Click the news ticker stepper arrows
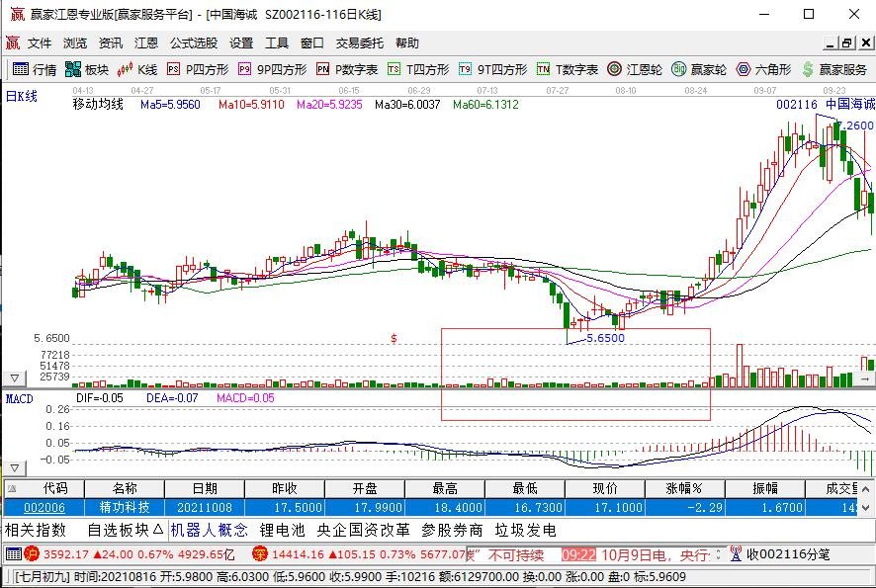This screenshot has height=588, width=876. pyautogui.click(x=719, y=554)
